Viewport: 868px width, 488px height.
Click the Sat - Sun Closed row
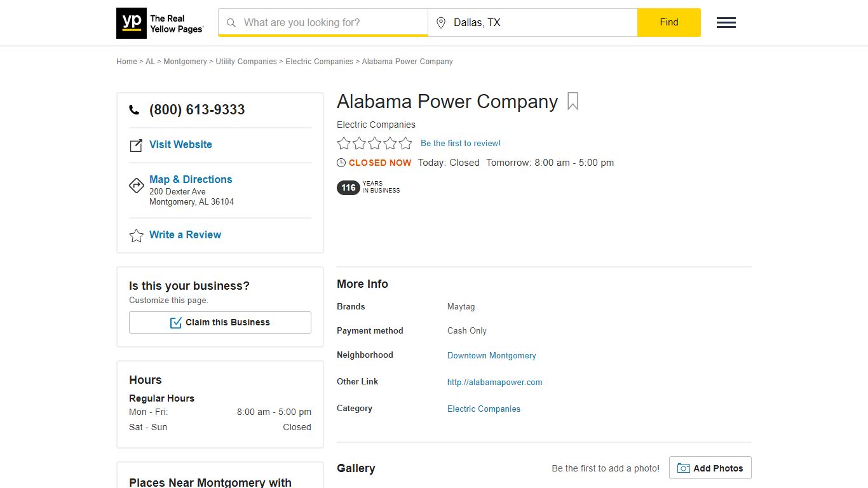click(220, 428)
